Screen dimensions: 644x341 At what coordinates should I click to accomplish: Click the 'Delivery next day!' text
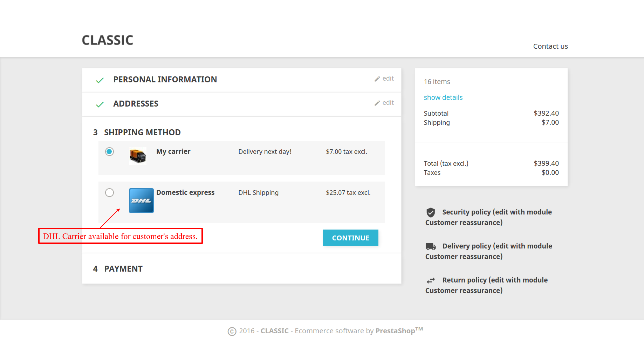click(x=265, y=151)
